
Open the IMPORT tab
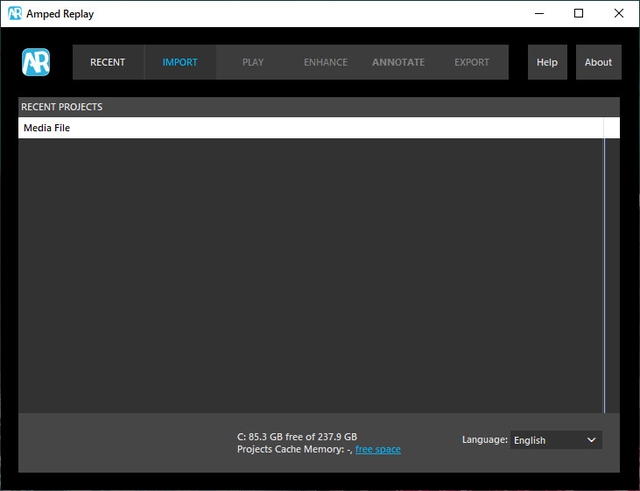[180, 62]
